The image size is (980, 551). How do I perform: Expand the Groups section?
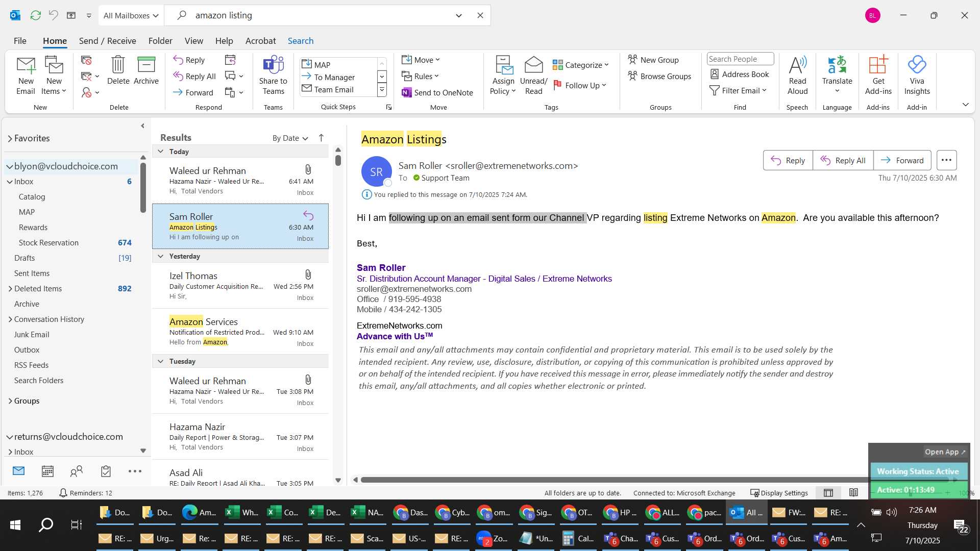(10, 401)
